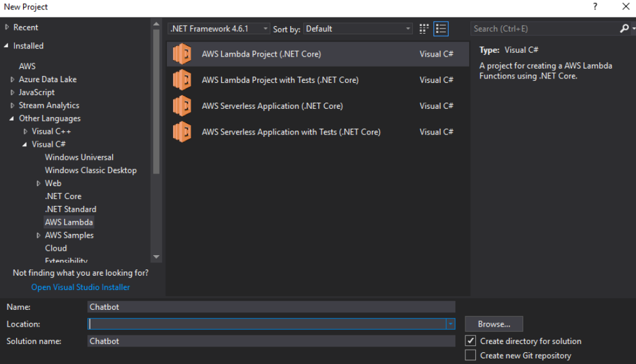The height and width of the screenshot is (364, 636).
Task: Switch to medium icons list view
Action: coord(441,29)
